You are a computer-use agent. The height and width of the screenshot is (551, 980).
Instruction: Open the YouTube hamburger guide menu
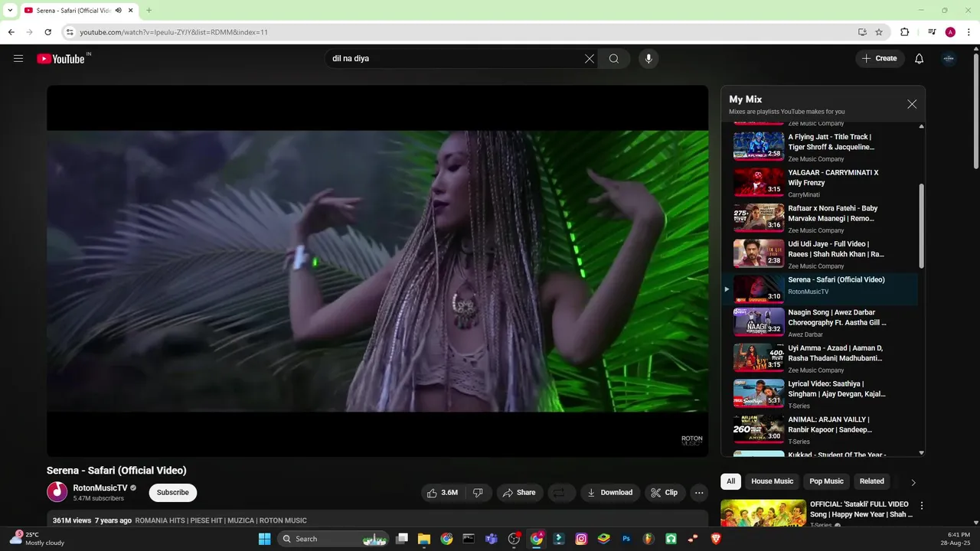pyautogui.click(x=18, y=58)
